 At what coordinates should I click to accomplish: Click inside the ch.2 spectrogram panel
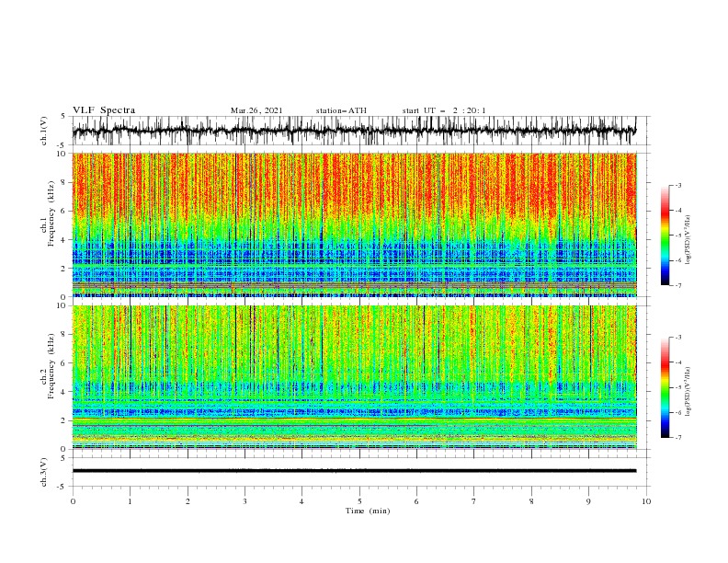[x=355, y=377]
